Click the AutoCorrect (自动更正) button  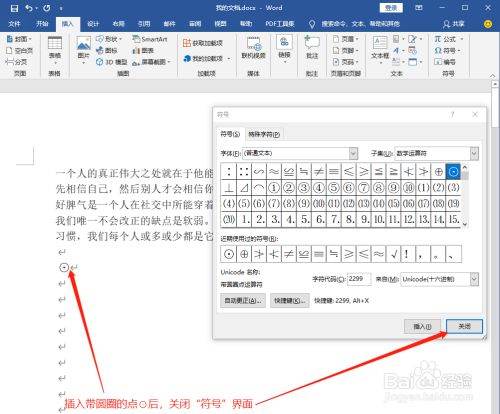point(243,300)
